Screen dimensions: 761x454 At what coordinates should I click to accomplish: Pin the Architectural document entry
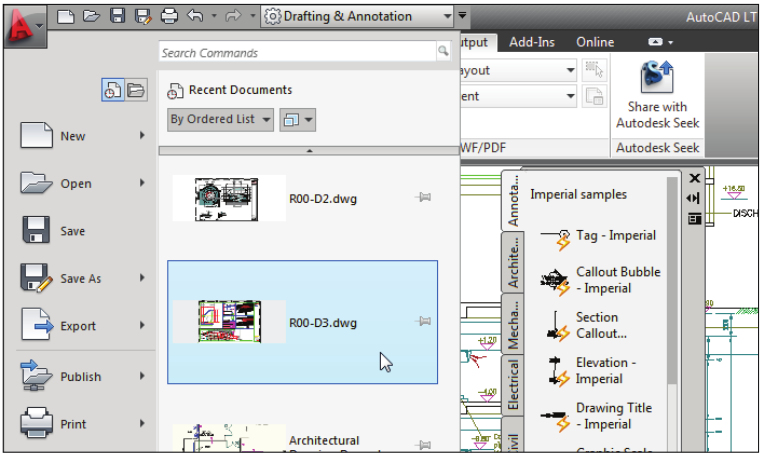pyautogui.click(x=423, y=445)
